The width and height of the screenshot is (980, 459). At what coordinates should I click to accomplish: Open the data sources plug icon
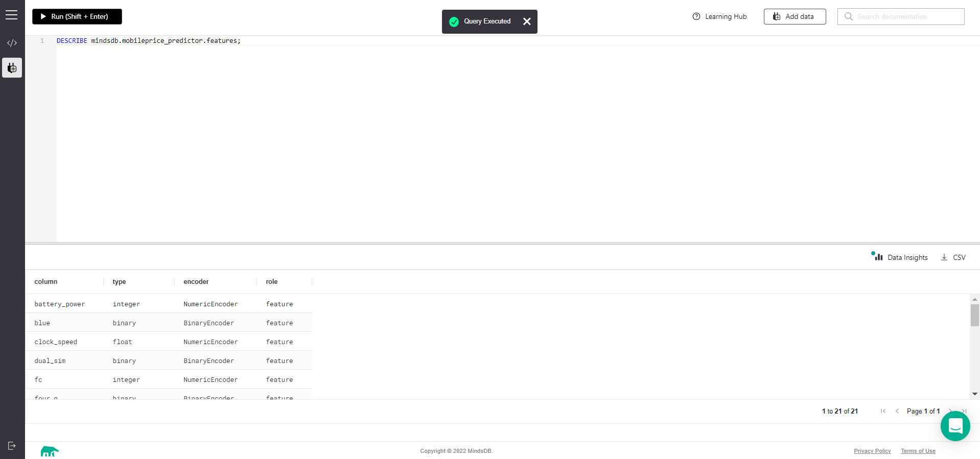pyautogui.click(x=12, y=67)
